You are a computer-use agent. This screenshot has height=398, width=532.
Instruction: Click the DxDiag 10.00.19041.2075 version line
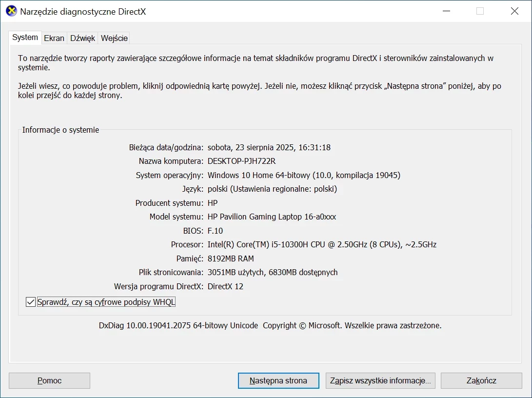pyautogui.click(x=270, y=325)
